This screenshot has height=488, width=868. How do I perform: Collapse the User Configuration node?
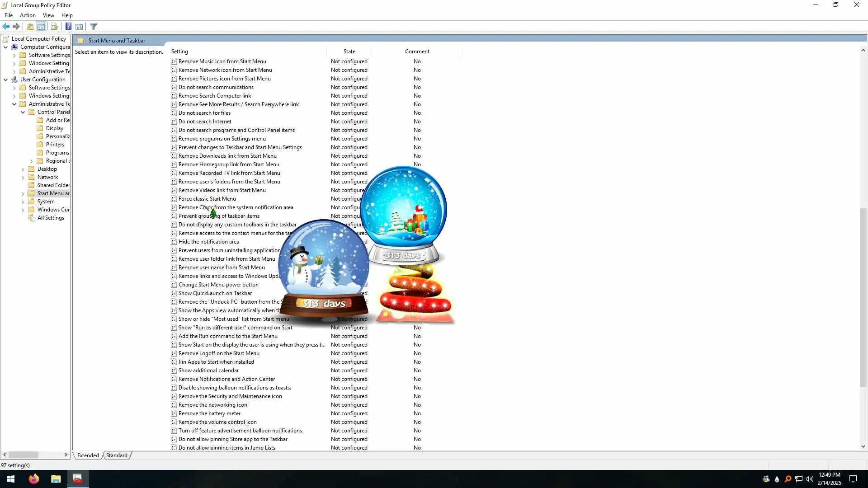[5, 80]
